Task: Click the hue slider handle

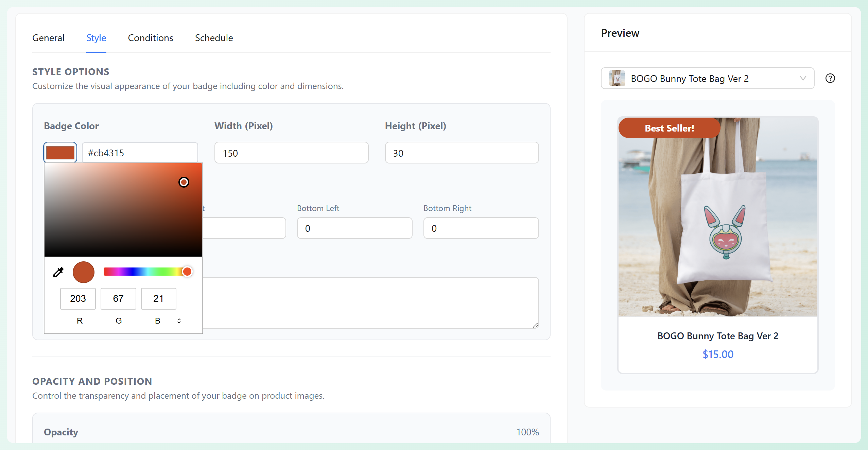Action: click(187, 272)
